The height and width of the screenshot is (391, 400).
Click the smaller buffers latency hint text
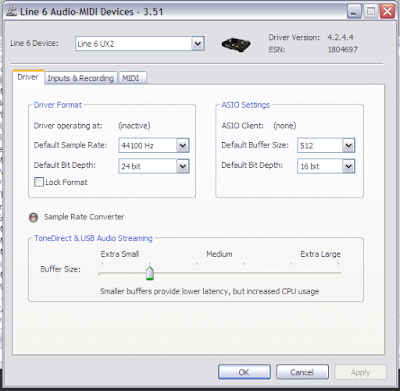point(209,291)
